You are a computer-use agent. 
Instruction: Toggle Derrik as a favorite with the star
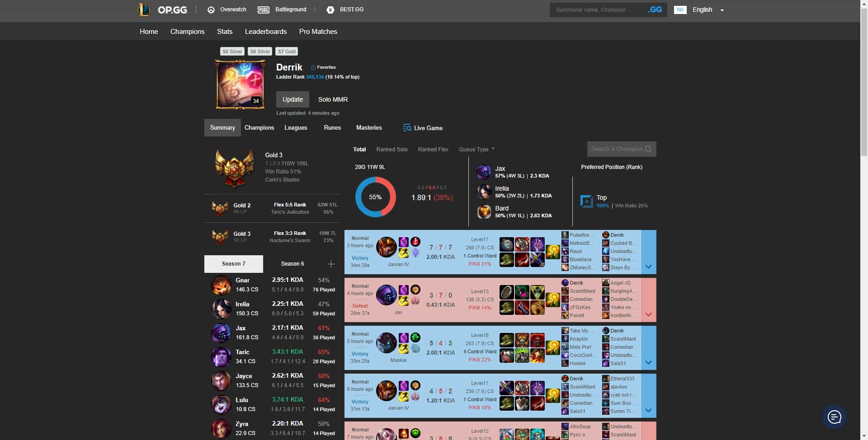tap(312, 67)
